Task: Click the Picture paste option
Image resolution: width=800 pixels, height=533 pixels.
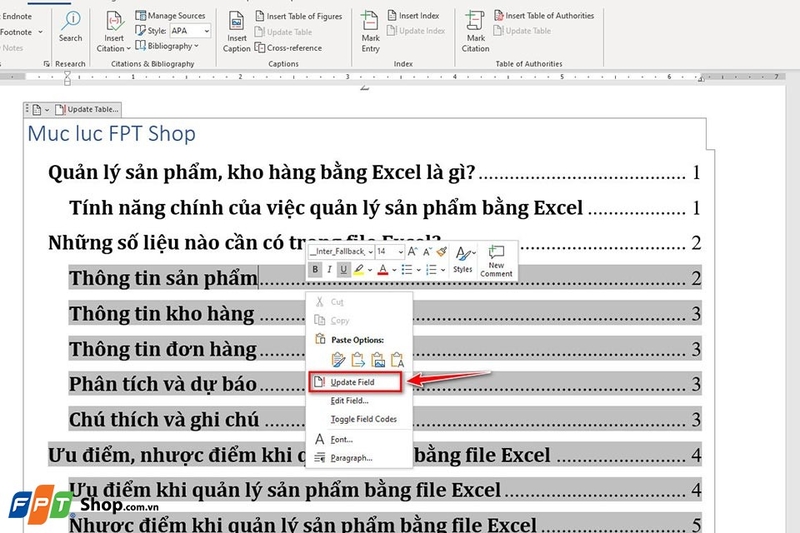Action: coord(378,360)
